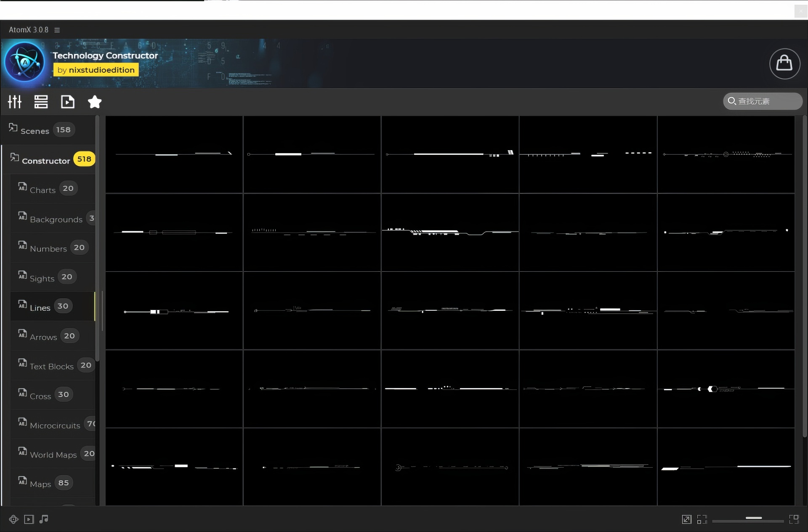Click the AE file icon beside Cross
Image resolution: width=808 pixels, height=532 pixels.
click(22, 392)
